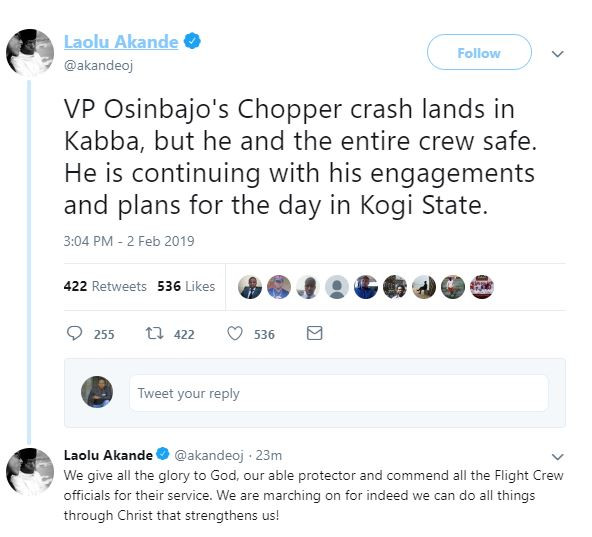Click the reply speech bubble icon
Viewport: 592px width, 537px height.
click(74, 333)
